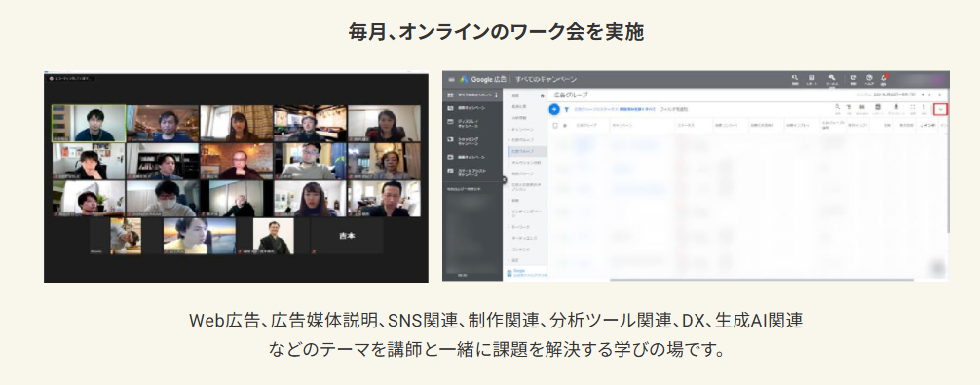Open the tools and settings wrench icon

(x=832, y=79)
